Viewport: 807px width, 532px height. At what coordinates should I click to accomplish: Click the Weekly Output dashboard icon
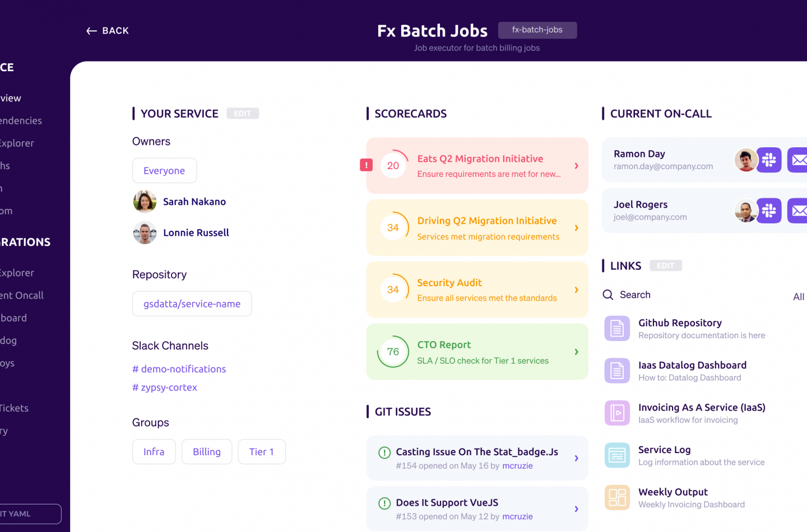[617, 498]
